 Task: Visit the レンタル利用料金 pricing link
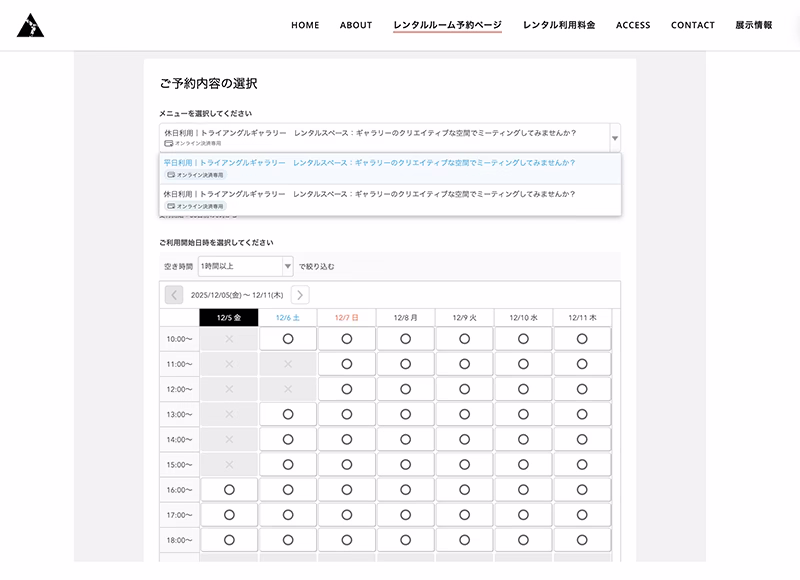pos(556,25)
